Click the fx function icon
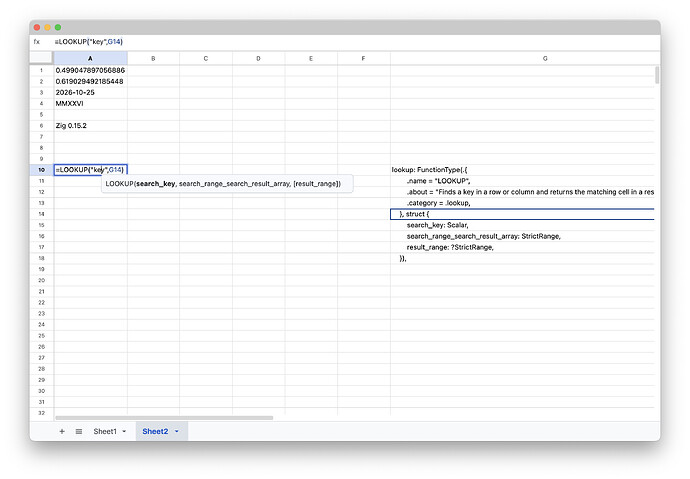The height and width of the screenshot is (479, 690). (x=37, y=42)
